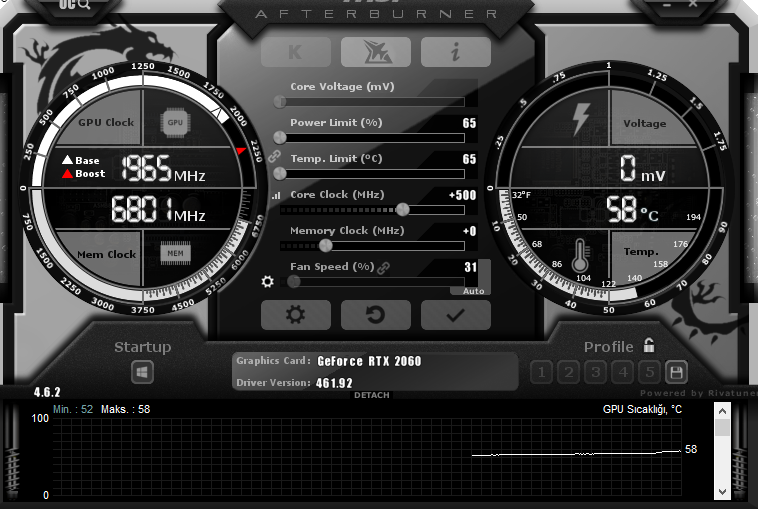Open the OC Scanner
This screenshot has height=509, width=758.
[x=75, y=5]
